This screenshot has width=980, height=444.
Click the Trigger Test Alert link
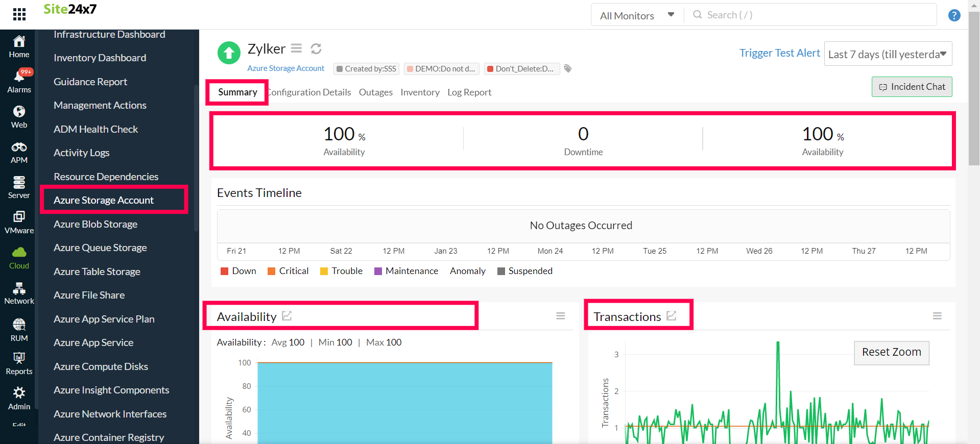click(x=779, y=53)
